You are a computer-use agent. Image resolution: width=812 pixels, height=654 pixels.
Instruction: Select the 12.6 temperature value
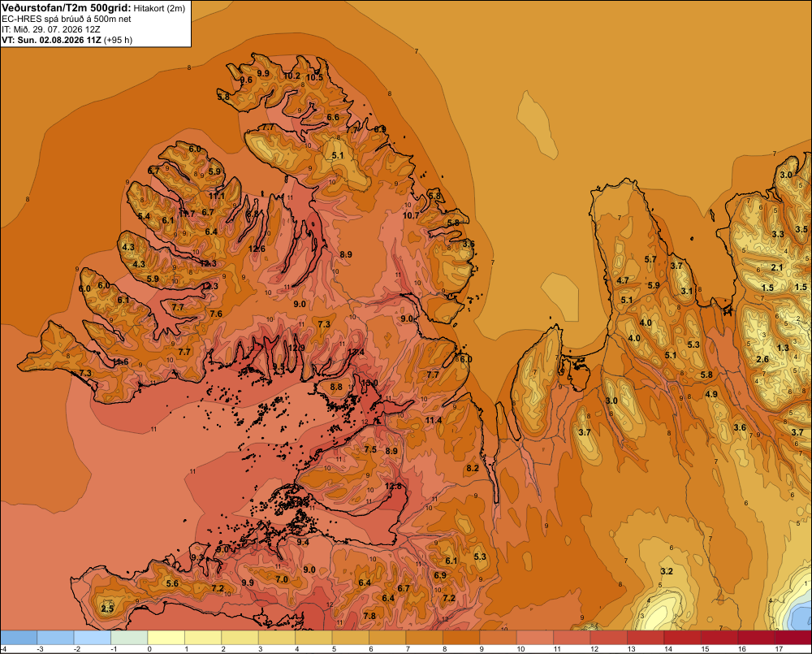point(257,249)
